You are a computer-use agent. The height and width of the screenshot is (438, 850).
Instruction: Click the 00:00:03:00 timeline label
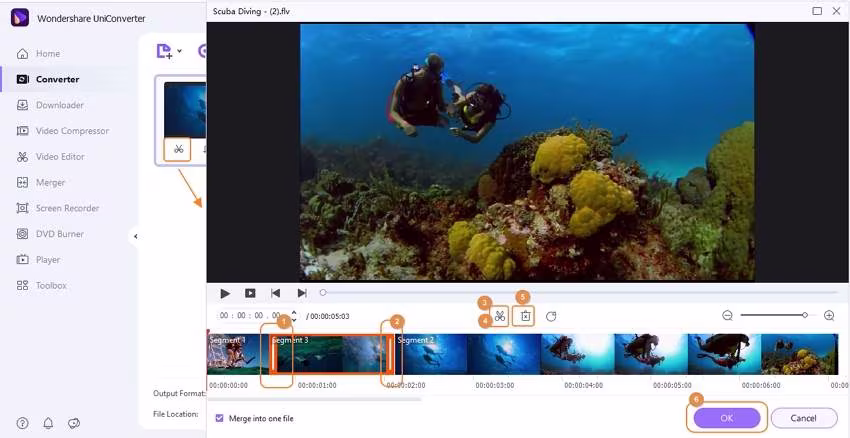click(494, 385)
